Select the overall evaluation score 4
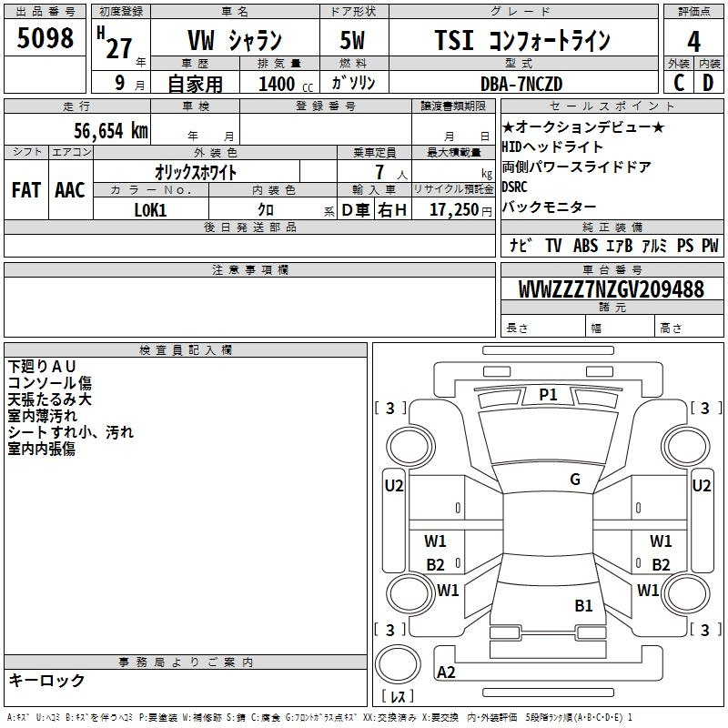728x728 pixels. [x=693, y=41]
